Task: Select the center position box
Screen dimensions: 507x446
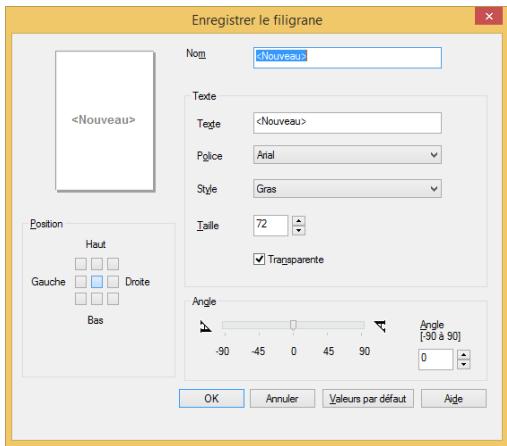Action: coord(97,281)
